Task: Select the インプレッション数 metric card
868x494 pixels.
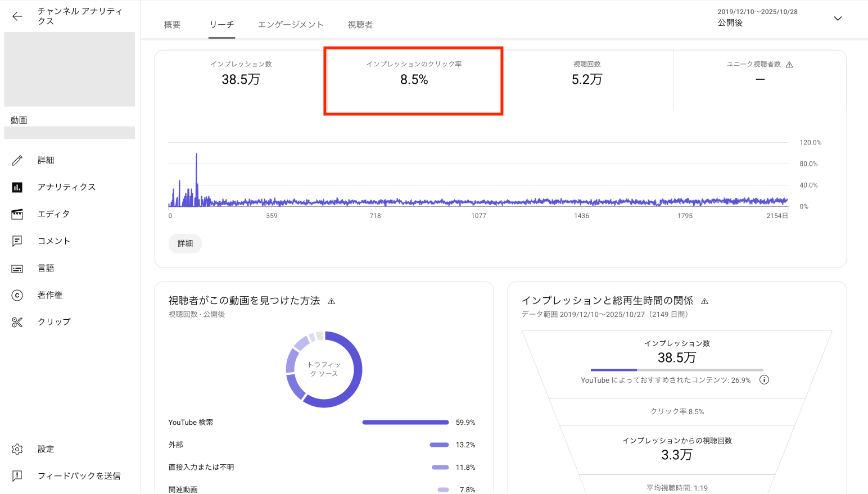Action: (241, 74)
